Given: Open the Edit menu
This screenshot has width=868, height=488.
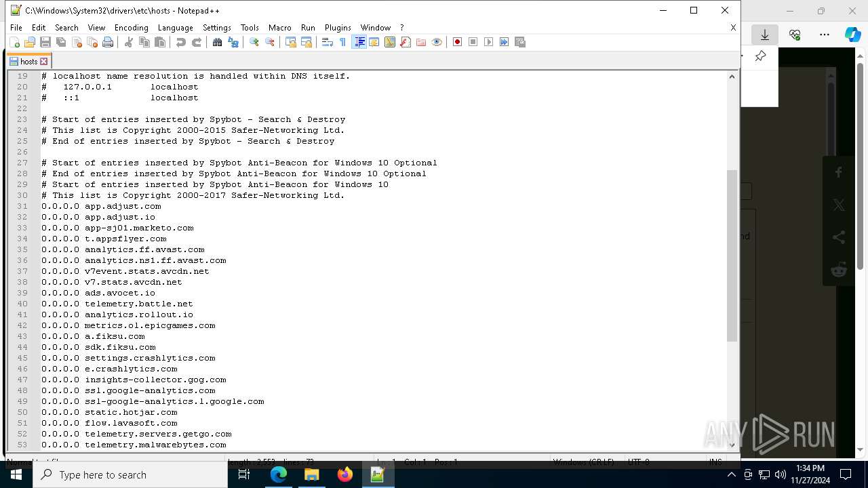Looking at the screenshot, I should [39, 28].
